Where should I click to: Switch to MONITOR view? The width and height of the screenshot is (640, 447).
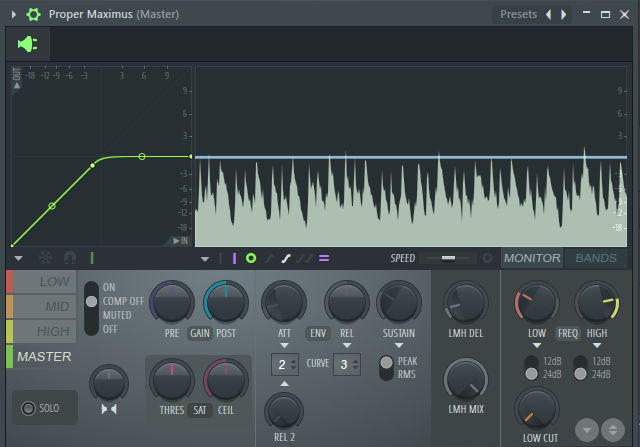(x=532, y=258)
